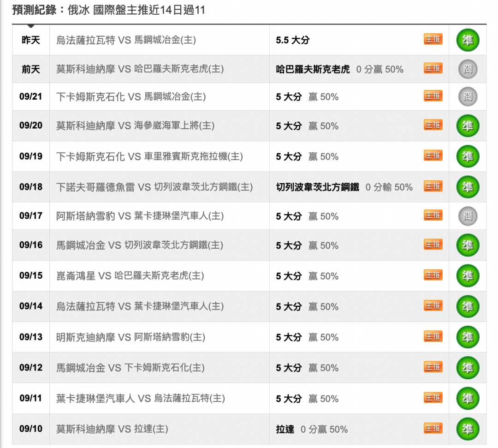Select match 阿斯塔納雪豹 VS 葉卡捷琳堡汽車人(主)

tap(140, 216)
